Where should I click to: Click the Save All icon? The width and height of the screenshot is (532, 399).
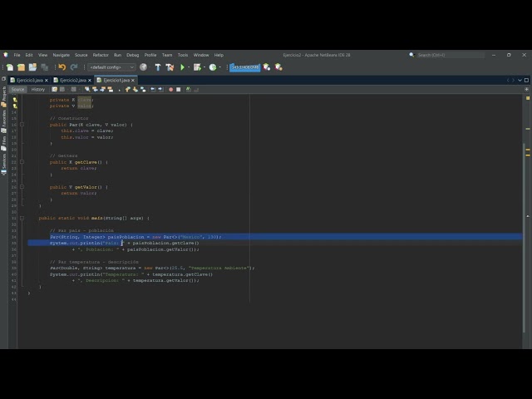tap(44, 67)
